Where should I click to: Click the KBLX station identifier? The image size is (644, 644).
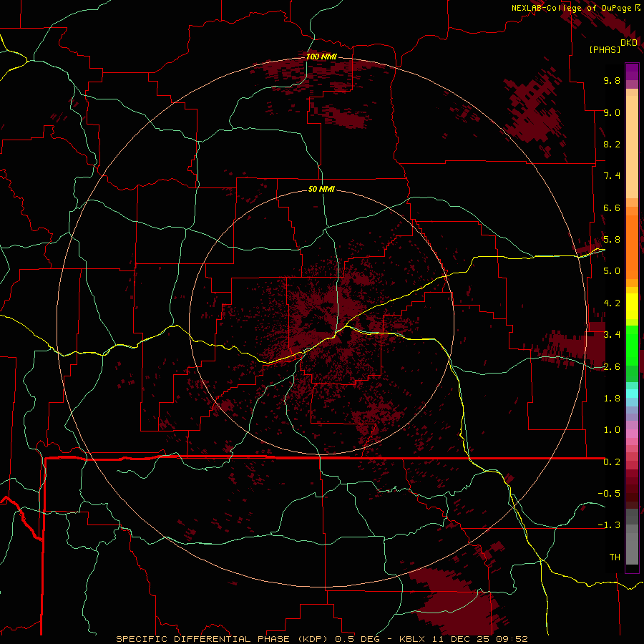[x=412, y=639]
